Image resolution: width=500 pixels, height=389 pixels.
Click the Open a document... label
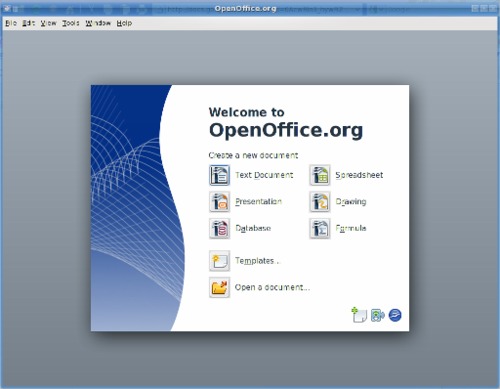tap(272, 287)
